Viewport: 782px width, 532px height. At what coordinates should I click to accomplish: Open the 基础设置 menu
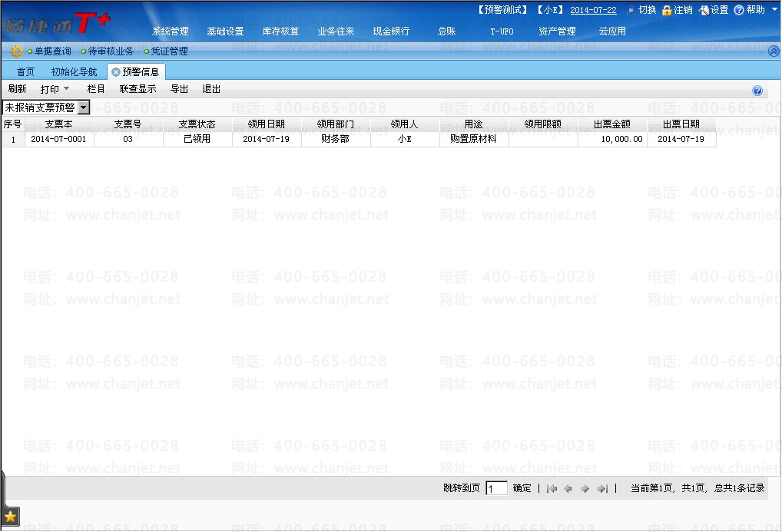(225, 31)
